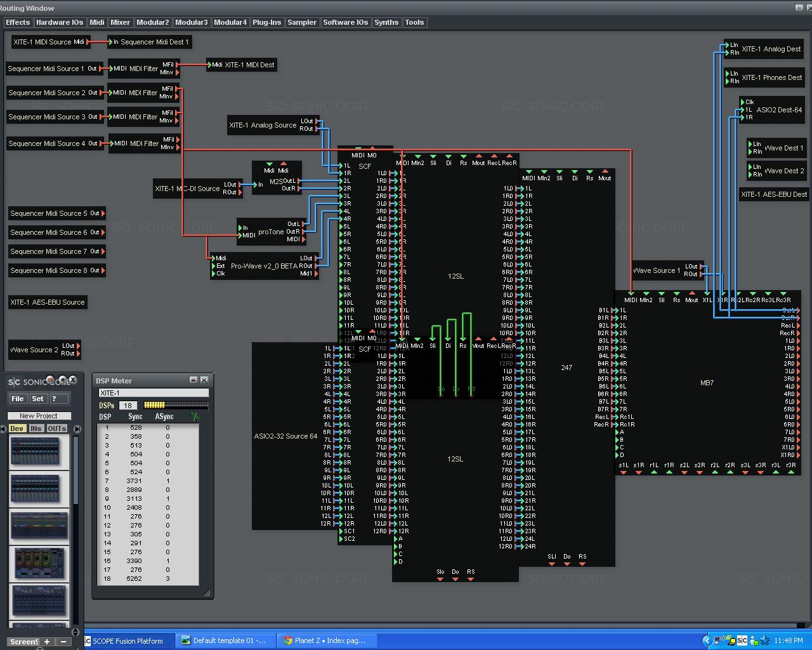Select the XITE-1 AES-EBU Source module

[x=48, y=302]
